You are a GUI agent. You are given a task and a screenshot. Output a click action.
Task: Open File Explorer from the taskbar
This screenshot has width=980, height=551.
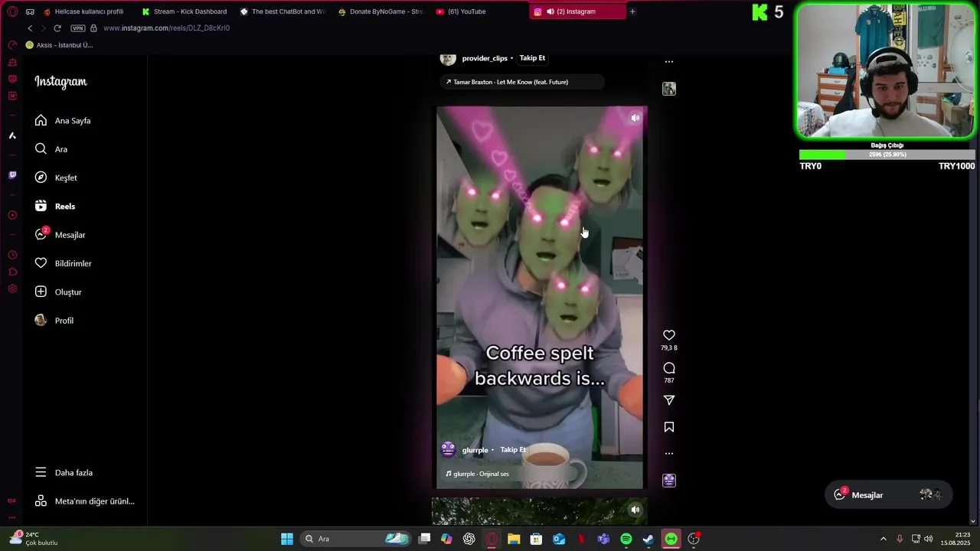(x=514, y=539)
